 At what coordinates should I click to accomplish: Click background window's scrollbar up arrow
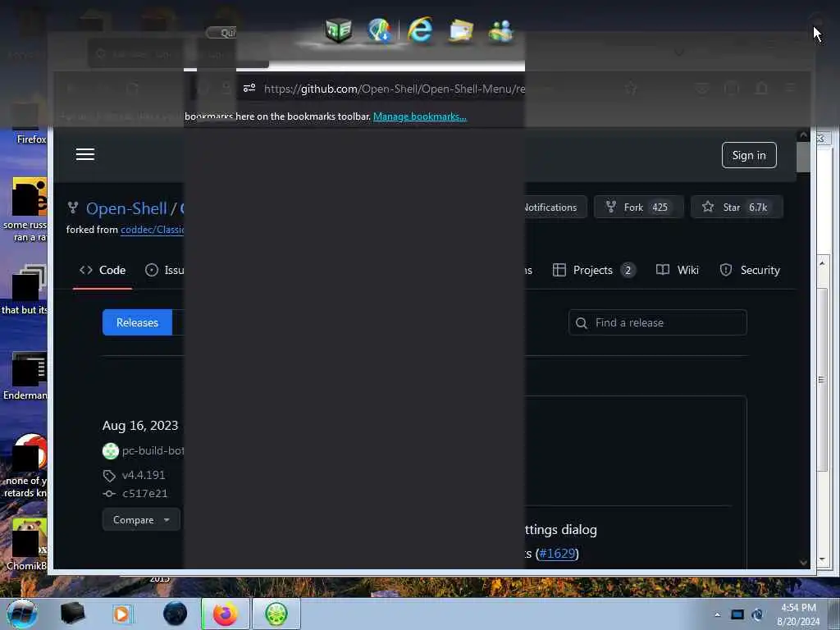point(822,263)
